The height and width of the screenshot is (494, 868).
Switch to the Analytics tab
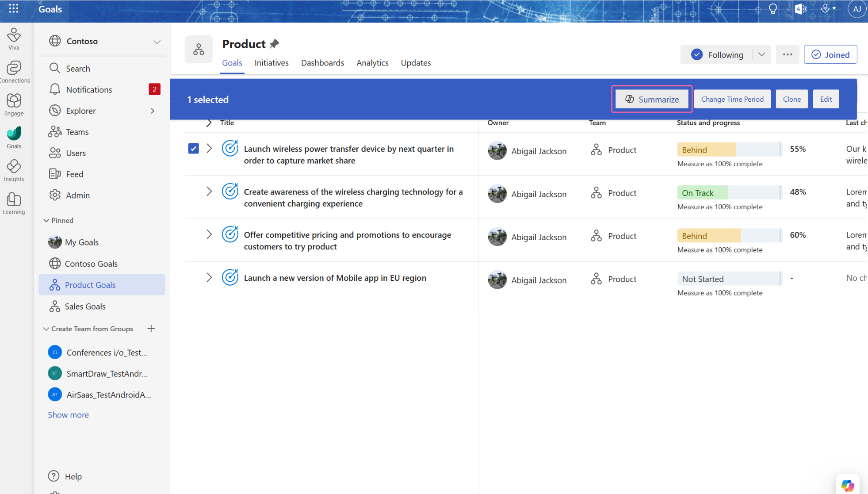click(372, 62)
